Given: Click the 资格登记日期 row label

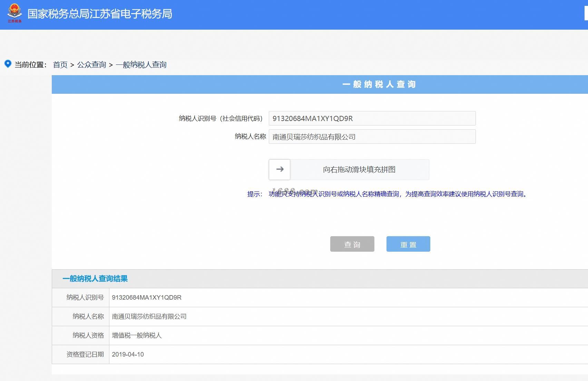Looking at the screenshot, I should 85,354.
